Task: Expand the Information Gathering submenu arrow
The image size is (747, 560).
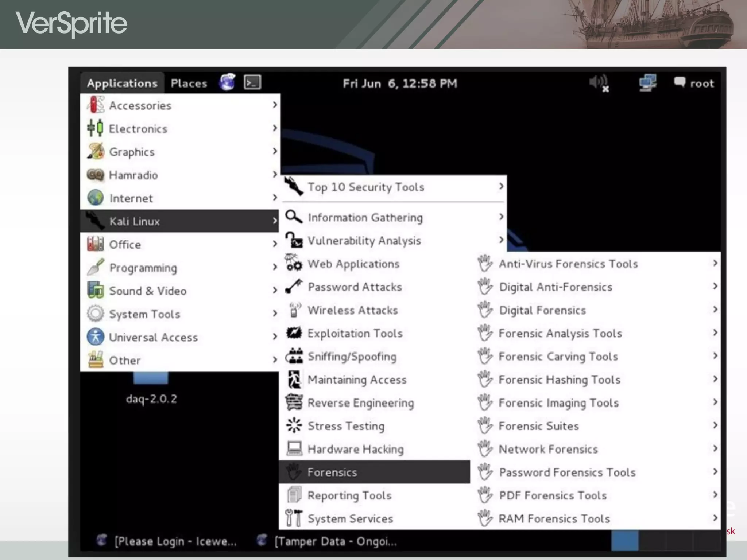Action: 501,217
